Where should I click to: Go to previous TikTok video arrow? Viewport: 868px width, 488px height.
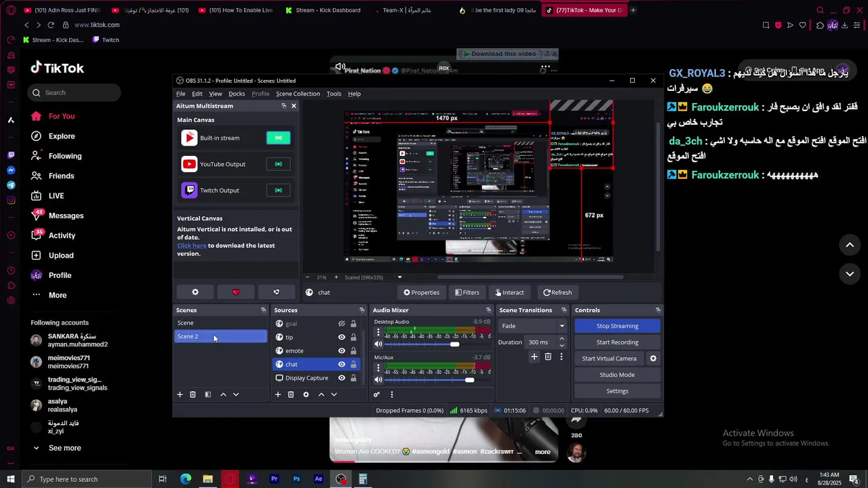(850, 245)
